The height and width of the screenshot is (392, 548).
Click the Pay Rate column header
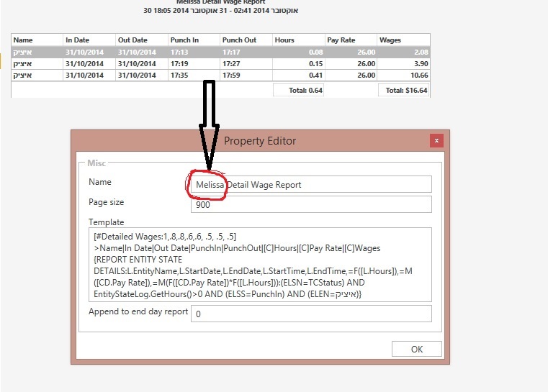pos(351,40)
